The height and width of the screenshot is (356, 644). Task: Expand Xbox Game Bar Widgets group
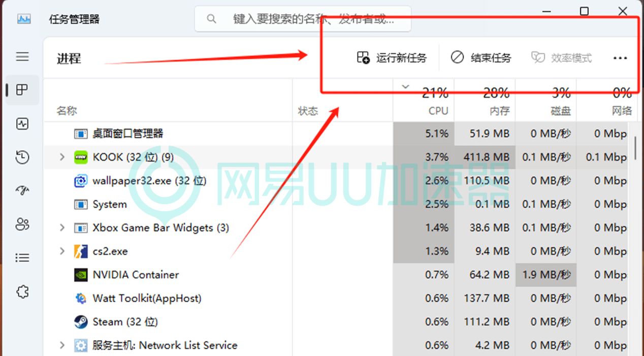[62, 228]
